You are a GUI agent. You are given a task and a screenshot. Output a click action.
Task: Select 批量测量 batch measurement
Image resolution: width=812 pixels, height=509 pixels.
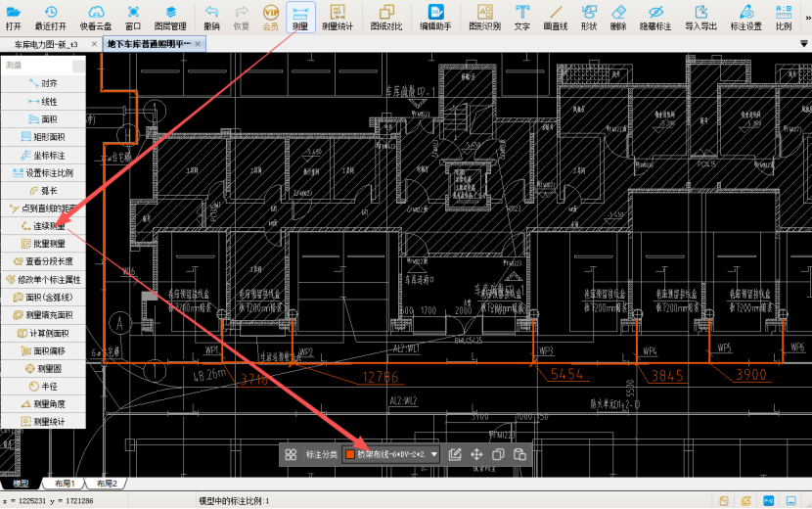pos(43,244)
